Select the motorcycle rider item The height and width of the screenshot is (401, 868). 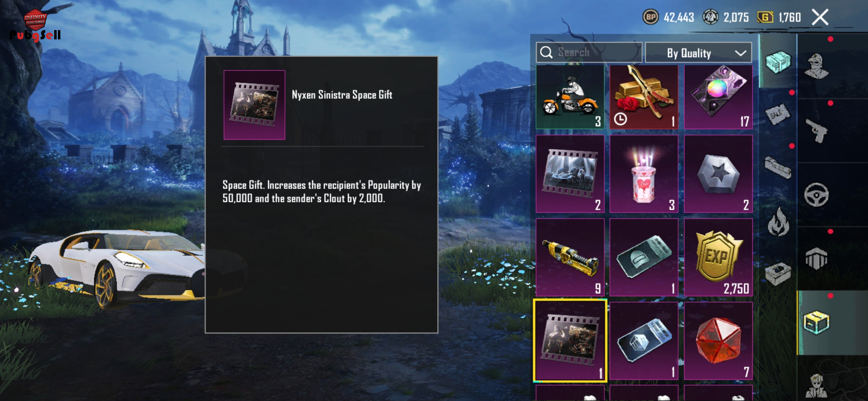coord(570,97)
